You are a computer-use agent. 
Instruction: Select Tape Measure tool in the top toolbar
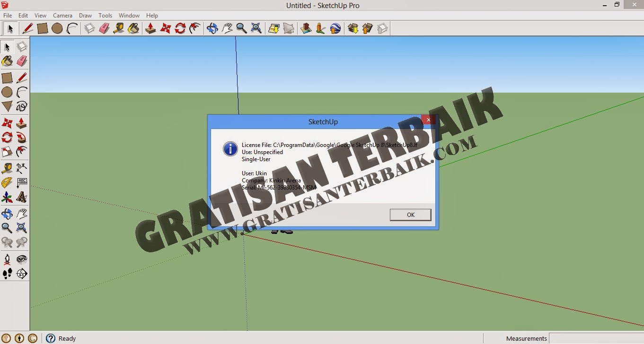tap(119, 29)
